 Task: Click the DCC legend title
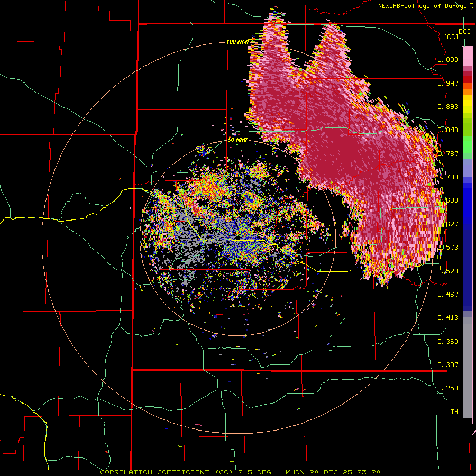click(x=464, y=32)
